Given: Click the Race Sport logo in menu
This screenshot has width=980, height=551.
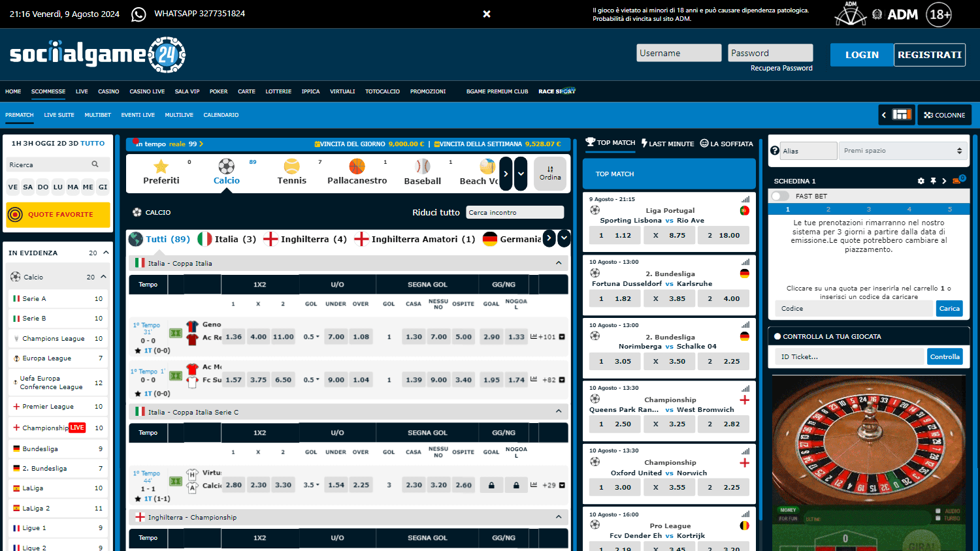Looking at the screenshot, I should tap(557, 91).
